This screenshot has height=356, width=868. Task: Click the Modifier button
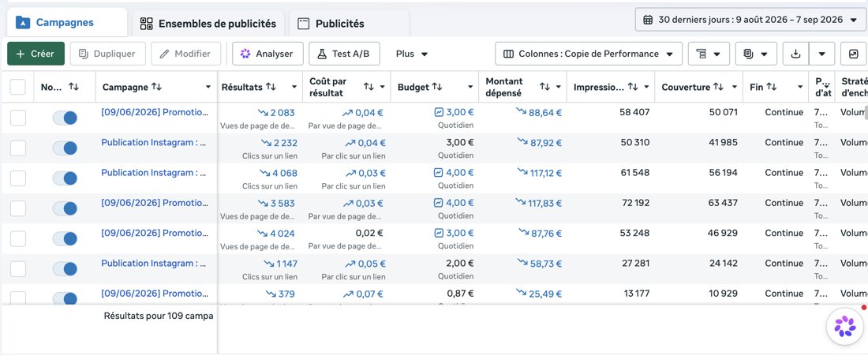coord(185,54)
